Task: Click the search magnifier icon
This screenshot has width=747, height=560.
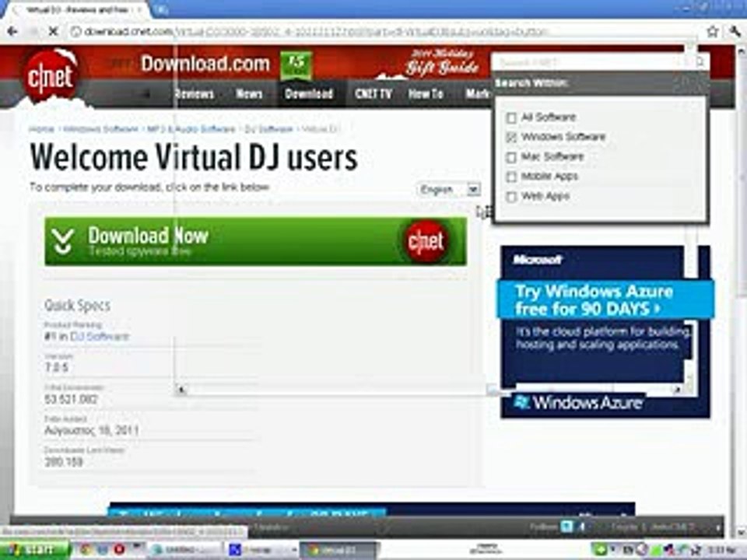Action: coord(700,62)
